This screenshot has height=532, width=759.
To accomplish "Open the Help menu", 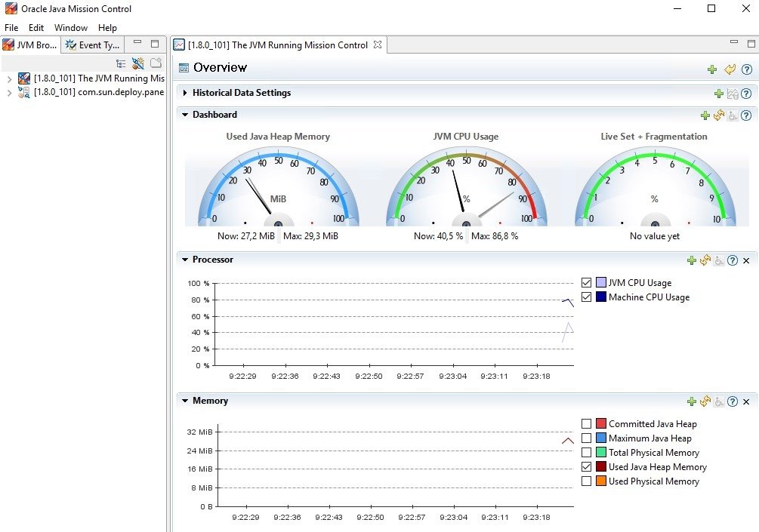I will 107,28.
